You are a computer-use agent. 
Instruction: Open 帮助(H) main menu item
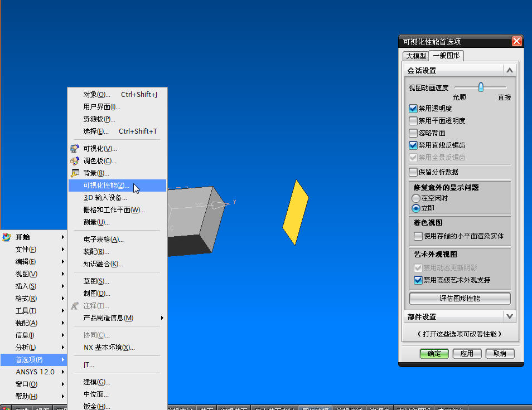(33, 396)
